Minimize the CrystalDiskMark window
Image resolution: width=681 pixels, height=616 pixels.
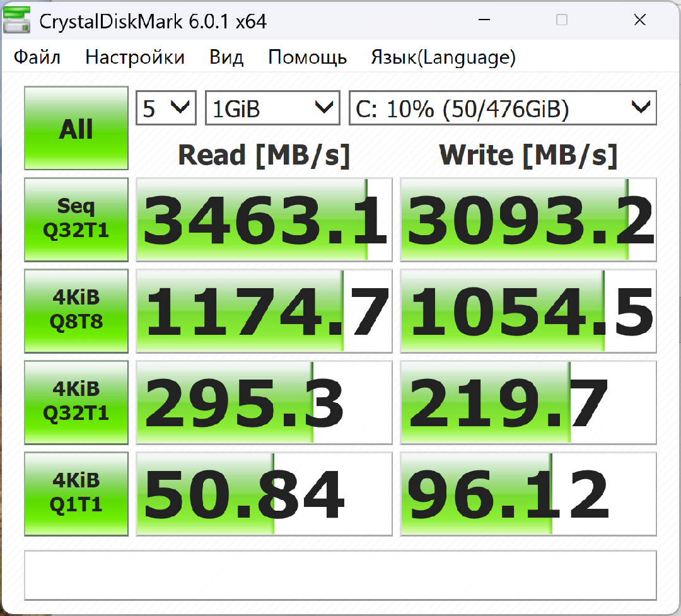(x=484, y=20)
